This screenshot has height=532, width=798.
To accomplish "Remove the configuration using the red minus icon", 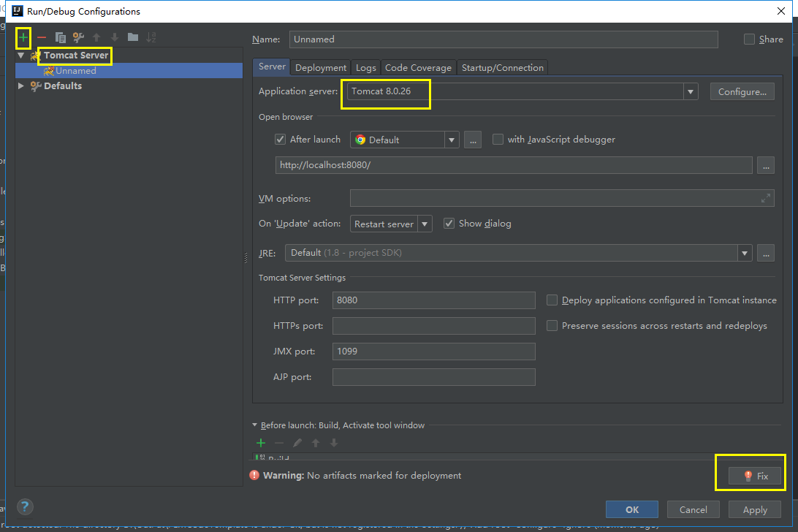I will [x=42, y=37].
